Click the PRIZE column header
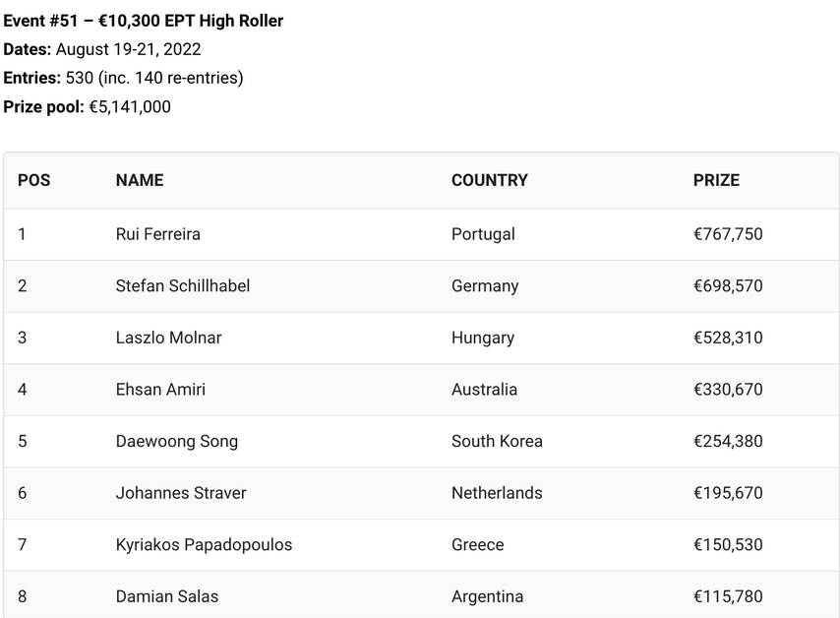This screenshot has height=618, width=840. [716, 180]
